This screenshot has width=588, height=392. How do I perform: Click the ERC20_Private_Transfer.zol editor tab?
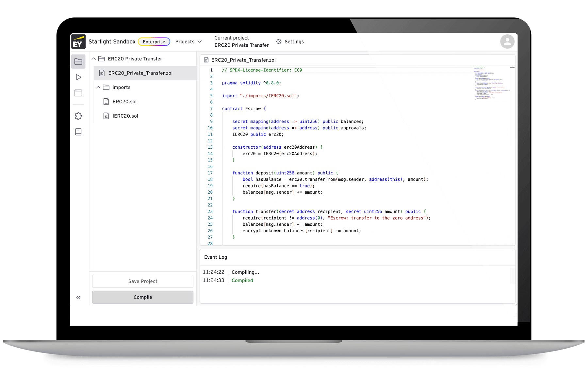(243, 60)
